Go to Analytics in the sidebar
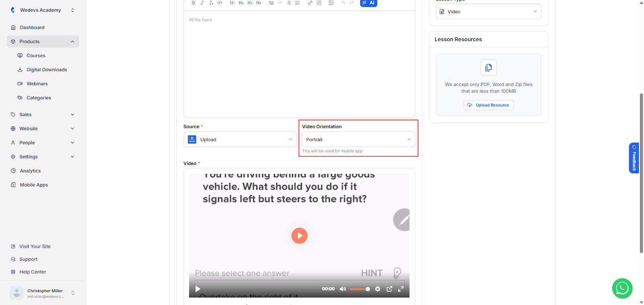The height and width of the screenshot is (305, 644). [x=30, y=171]
